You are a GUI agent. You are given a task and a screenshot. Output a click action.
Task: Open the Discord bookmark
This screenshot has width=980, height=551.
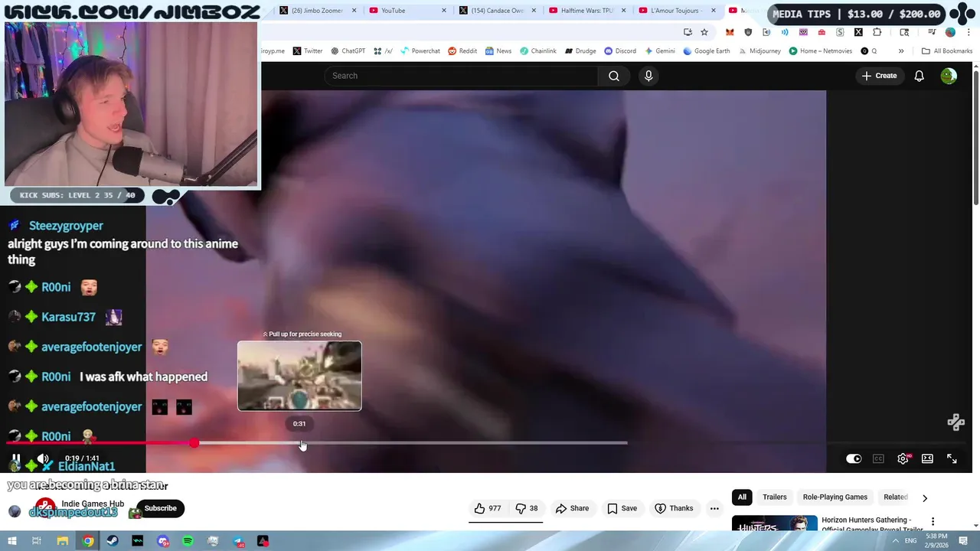[x=620, y=51]
